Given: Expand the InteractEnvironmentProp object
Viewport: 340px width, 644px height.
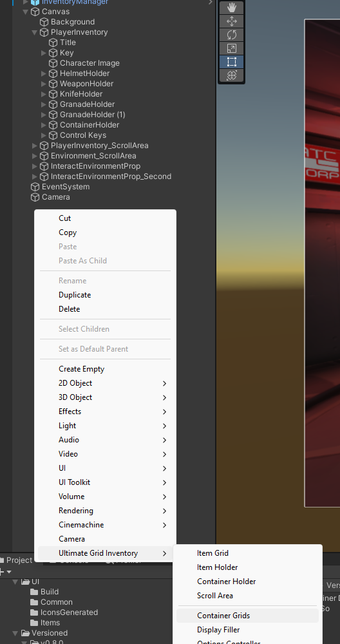Looking at the screenshot, I should coord(35,166).
